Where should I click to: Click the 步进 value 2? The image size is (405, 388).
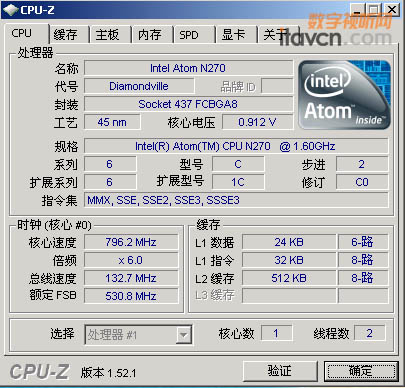tap(362, 164)
